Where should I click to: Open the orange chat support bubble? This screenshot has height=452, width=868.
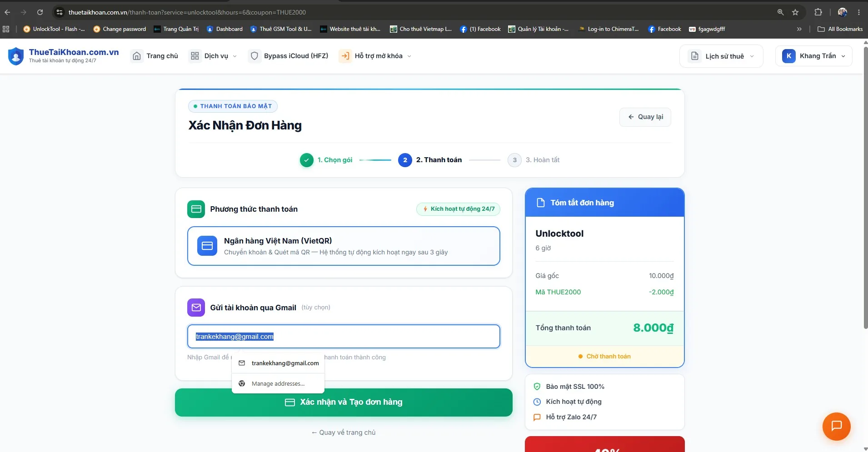(836, 426)
